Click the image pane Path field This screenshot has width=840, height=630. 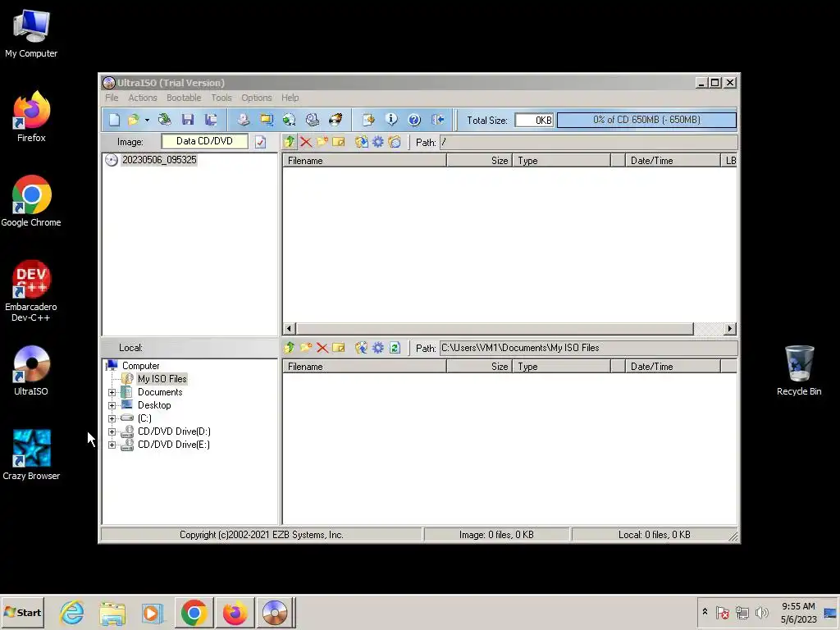588,143
